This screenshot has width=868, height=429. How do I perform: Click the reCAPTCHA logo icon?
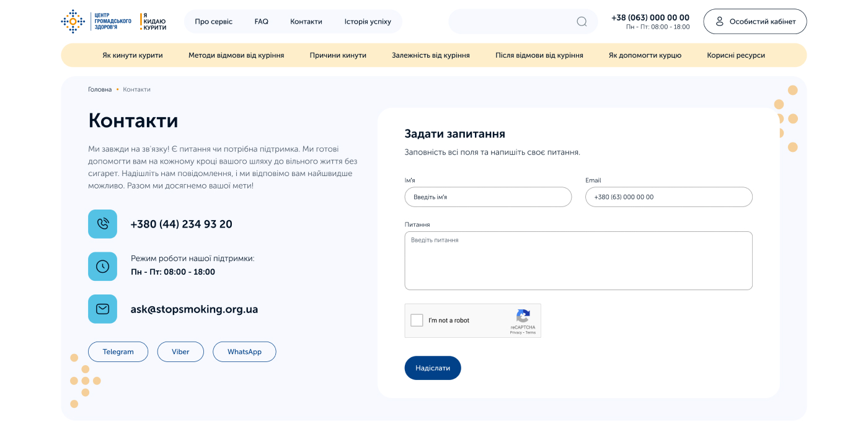(523, 316)
